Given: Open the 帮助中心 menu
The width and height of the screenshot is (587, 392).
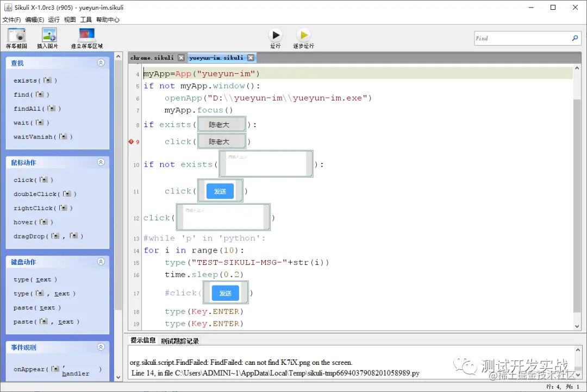Looking at the screenshot, I should tap(108, 20).
